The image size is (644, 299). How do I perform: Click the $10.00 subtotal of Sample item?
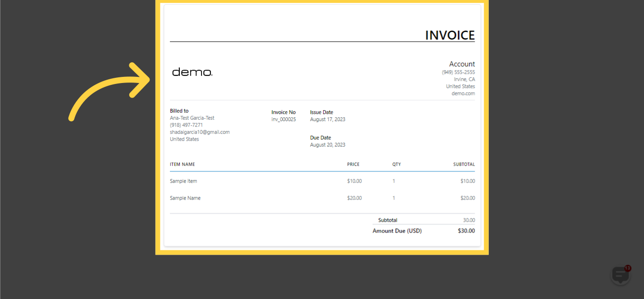click(468, 181)
